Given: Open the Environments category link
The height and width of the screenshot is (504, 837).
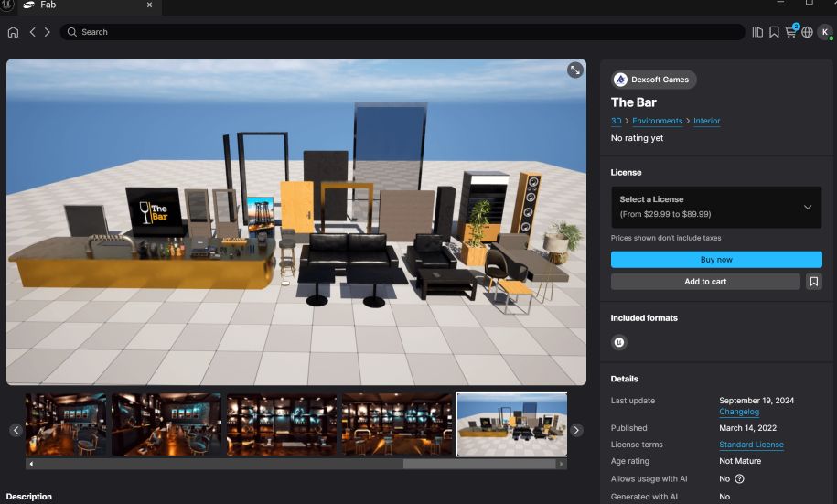Looking at the screenshot, I should coord(657,121).
